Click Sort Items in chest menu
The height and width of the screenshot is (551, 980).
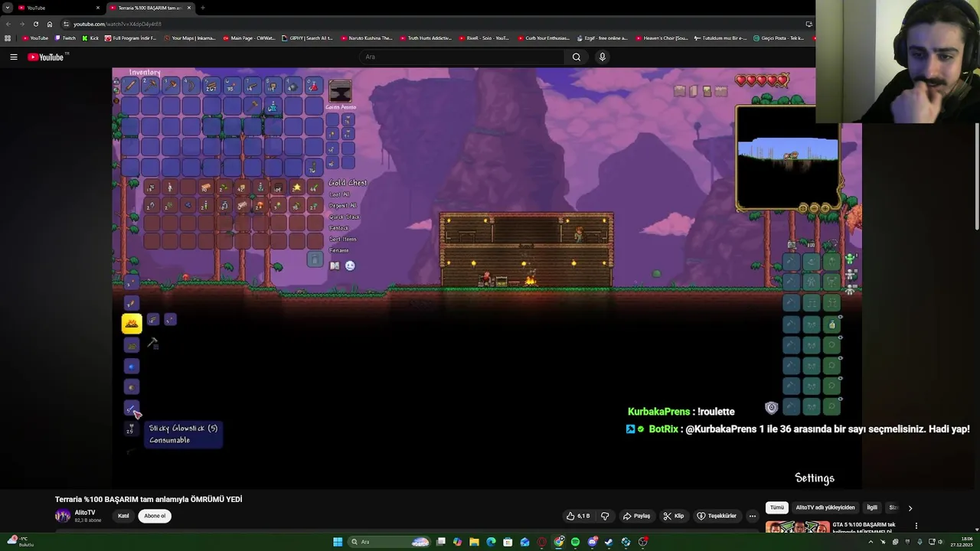click(342, 239)
